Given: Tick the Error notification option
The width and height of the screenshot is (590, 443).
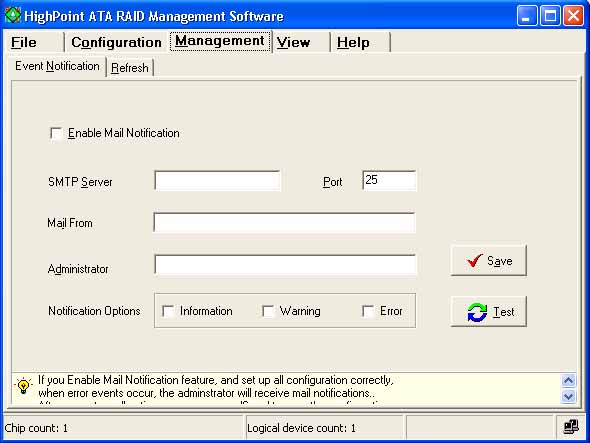Looking at the screenshot, I should click(x=368, y=311).
